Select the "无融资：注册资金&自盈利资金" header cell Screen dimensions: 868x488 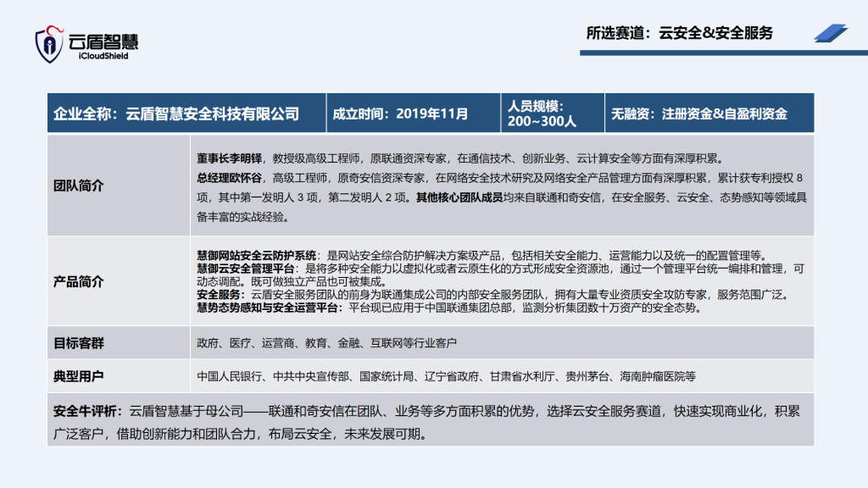[x=709, y=114]
